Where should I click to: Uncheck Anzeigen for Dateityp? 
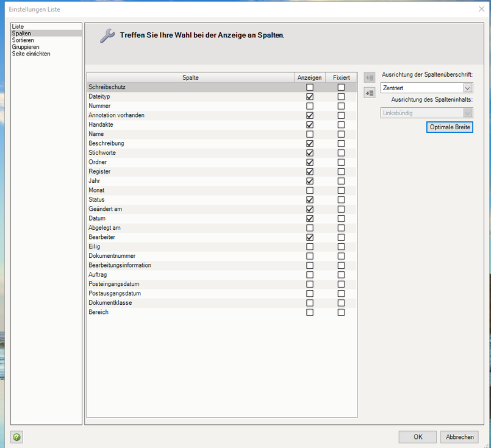pyautogui.click(x=310, y=97)
